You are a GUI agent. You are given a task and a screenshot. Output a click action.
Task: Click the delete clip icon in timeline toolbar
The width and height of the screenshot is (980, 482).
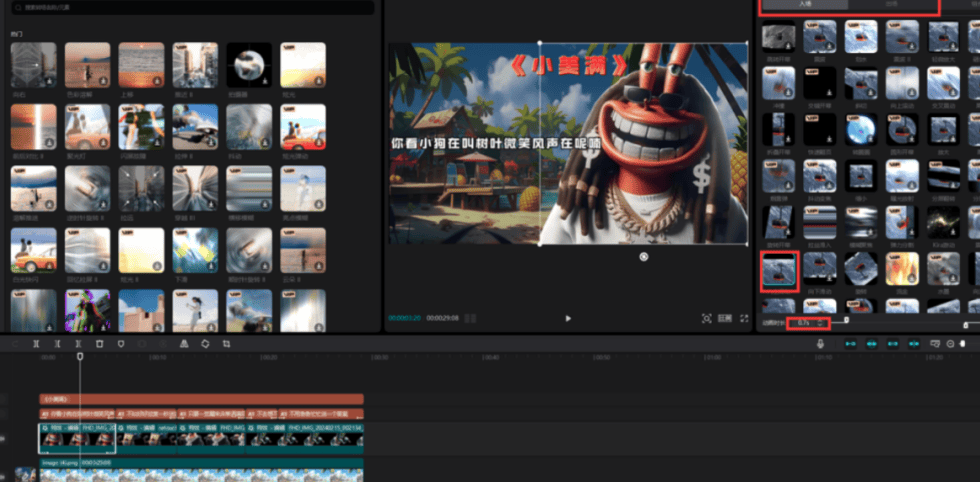coord(100,344)
